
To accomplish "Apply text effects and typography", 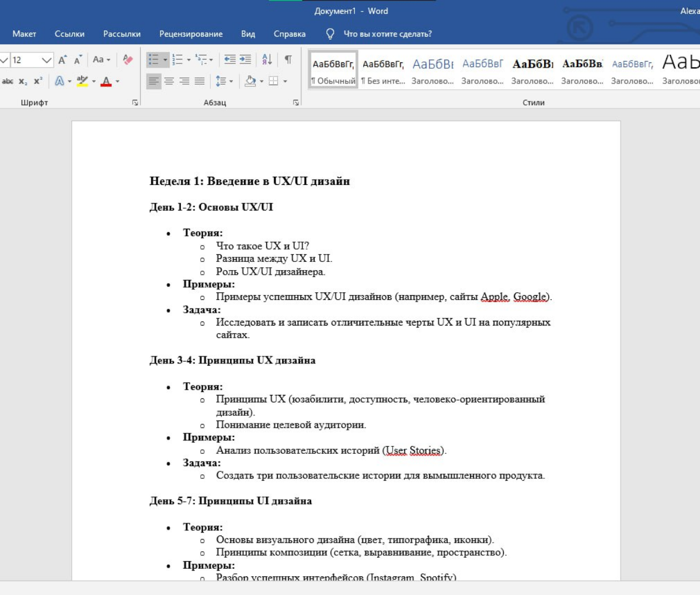I will 59,81.
